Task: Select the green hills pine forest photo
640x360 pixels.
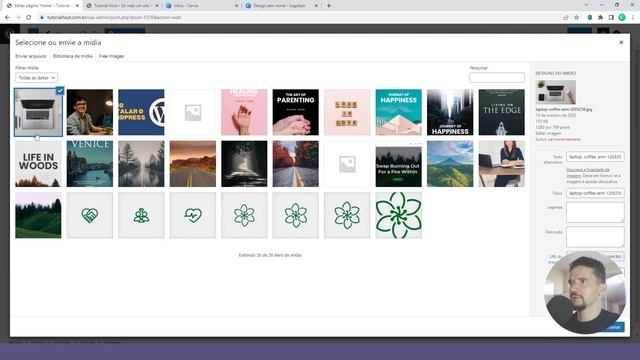Action: [x=38, y=215]
